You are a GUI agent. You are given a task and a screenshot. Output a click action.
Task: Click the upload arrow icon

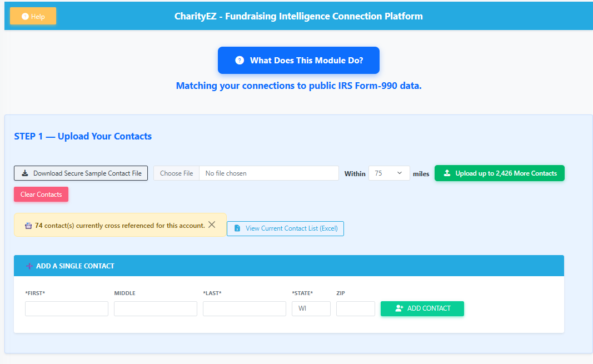pos(447,173)
